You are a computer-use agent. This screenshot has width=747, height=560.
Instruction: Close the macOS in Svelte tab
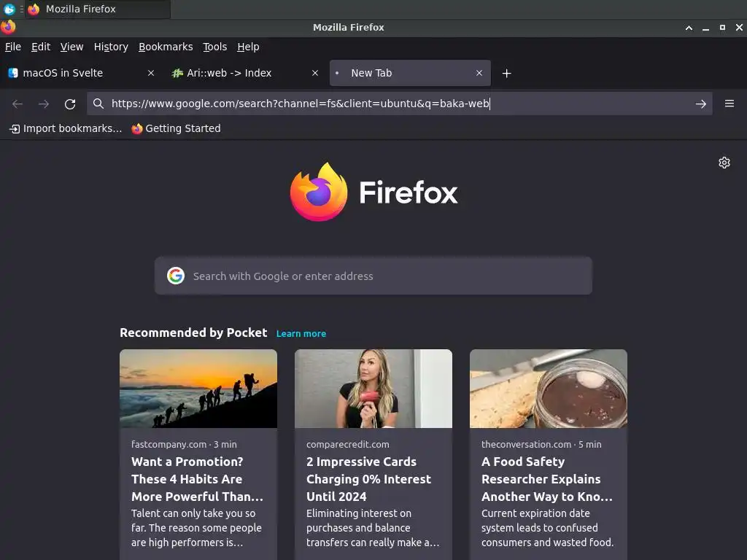[x=151, y=73]
